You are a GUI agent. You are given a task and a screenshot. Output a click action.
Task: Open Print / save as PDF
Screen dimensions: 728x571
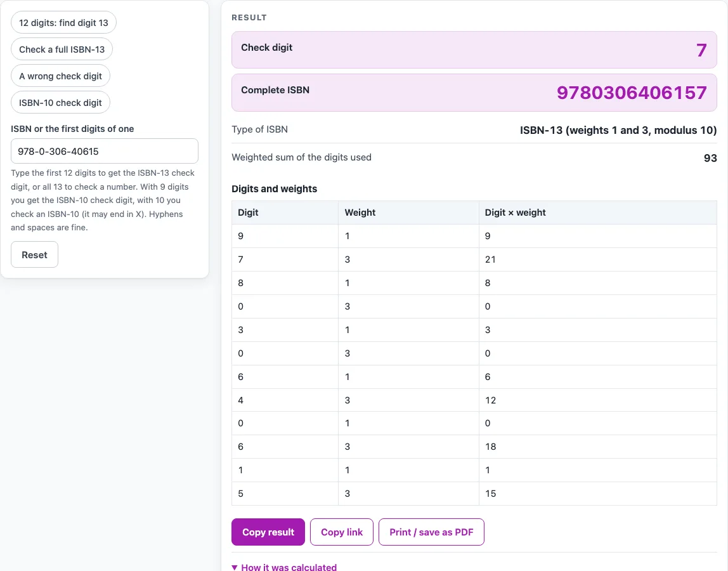[431, 532]
